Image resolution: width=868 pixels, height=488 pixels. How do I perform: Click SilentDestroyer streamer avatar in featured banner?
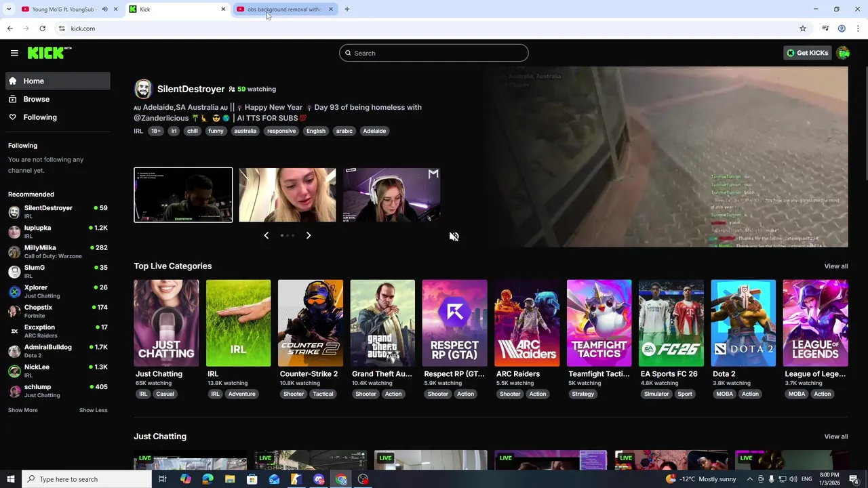click(x=143, y=89)
